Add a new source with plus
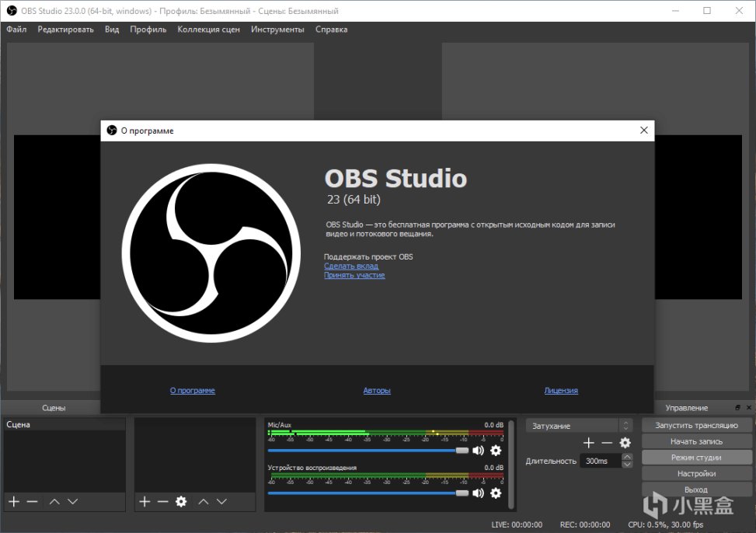This screenshot has width=756, height=533. tap(145, 502)
